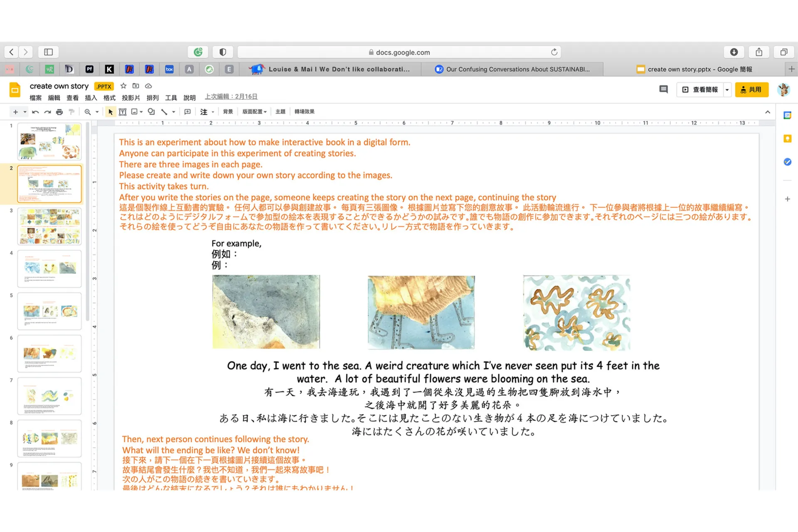Open the zoom level dropdown arrow
Screen dimensions: 798x532
point(97,112)
